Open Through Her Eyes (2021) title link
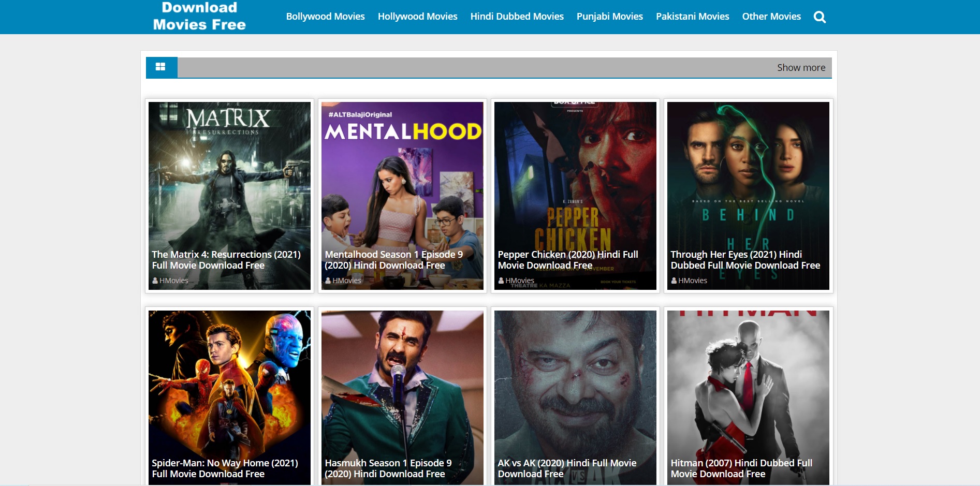This screenshot has width=980, height=486. pos(745,260)
